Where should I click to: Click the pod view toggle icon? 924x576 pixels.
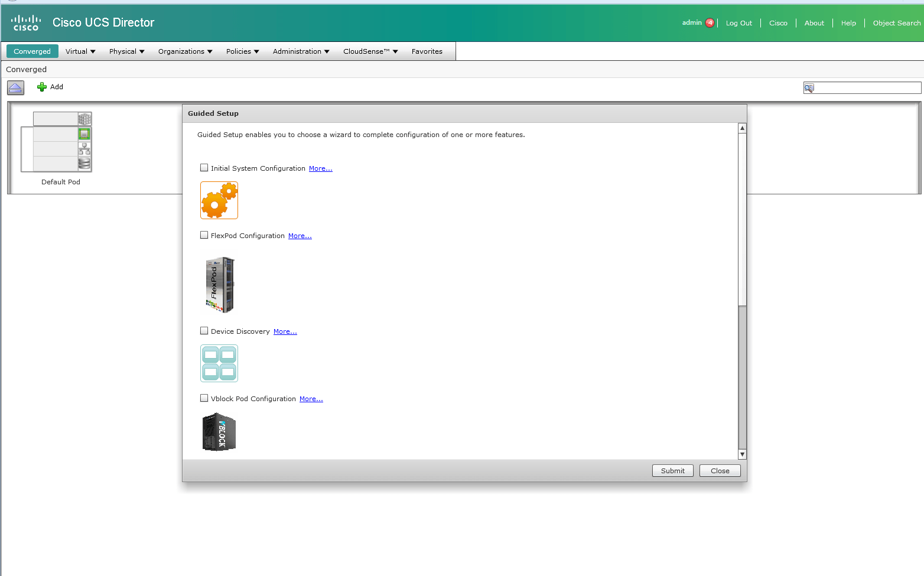pos(15,88)
